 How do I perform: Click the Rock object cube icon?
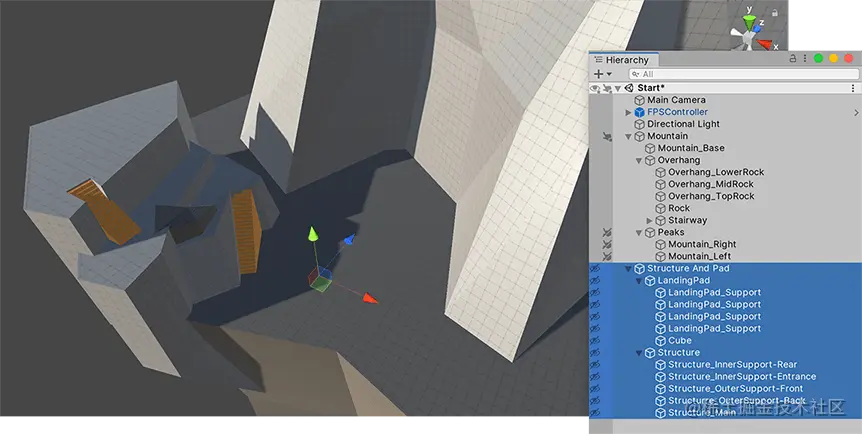tap(660, 208)
